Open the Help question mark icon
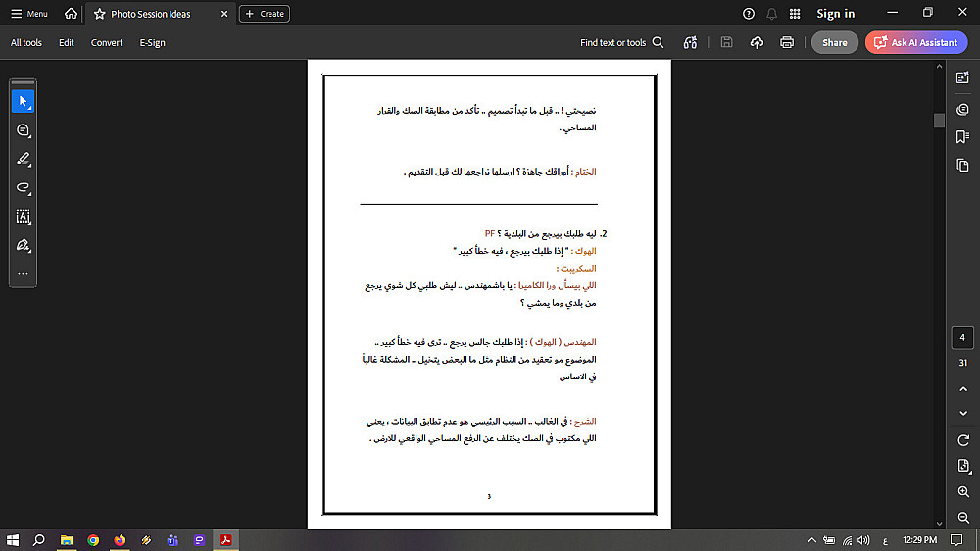Screen dimensions: 980x551 point(748,14)
